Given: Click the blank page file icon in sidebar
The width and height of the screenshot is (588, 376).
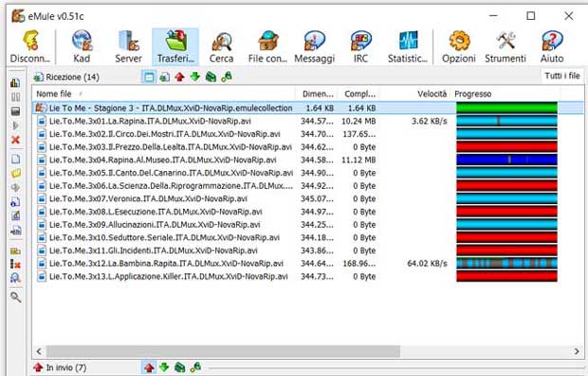Looking at the screenshot, I should (x=15, y=160).
